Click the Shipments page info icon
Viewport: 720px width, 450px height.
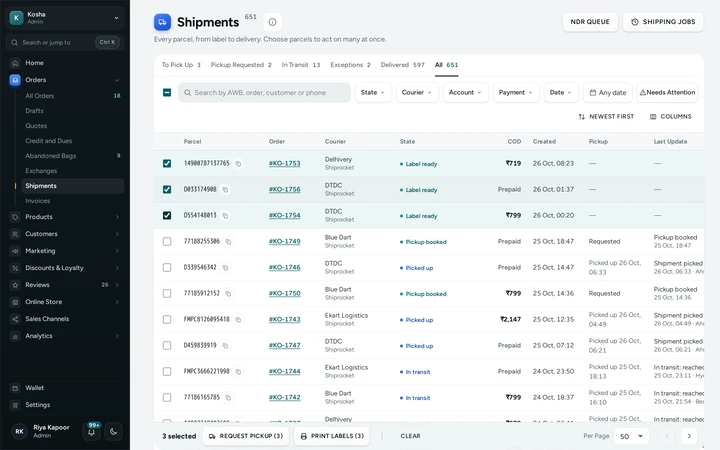tap(272, 22)
